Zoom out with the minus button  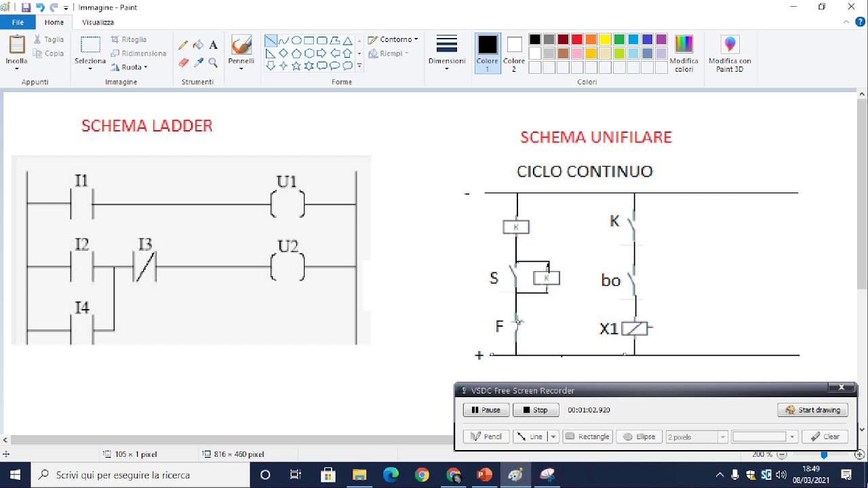[782, 454]
